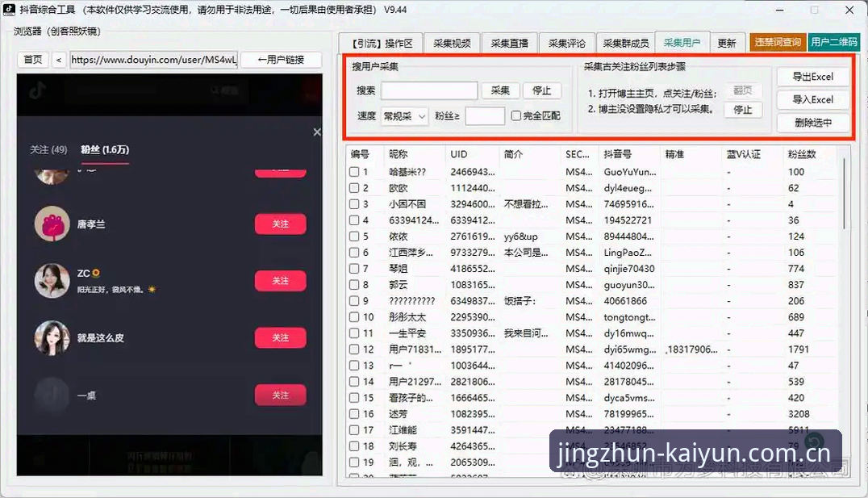The image size is (868, 498).
Task: Sort by the UID column header
Action: (472, 154)
